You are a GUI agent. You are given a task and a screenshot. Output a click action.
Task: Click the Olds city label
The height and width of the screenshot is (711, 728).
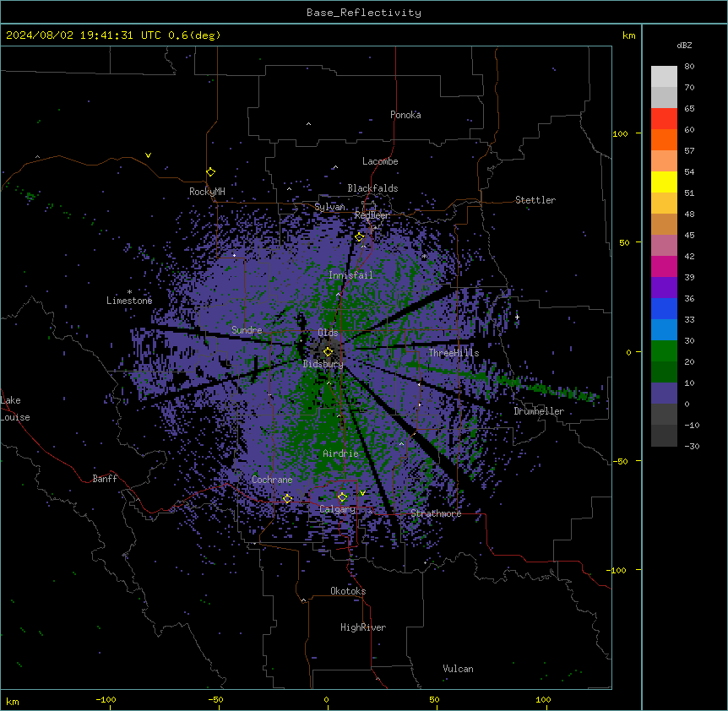[x=328, y=333]
